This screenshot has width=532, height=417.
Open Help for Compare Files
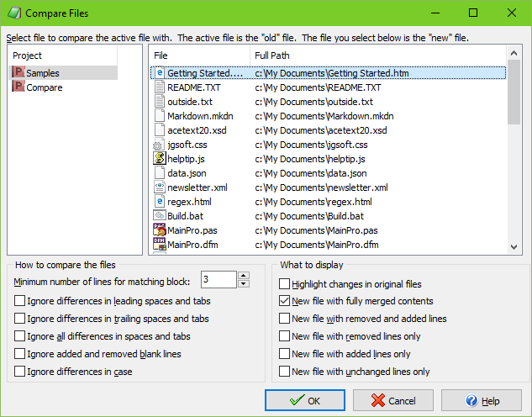(482, 401)
